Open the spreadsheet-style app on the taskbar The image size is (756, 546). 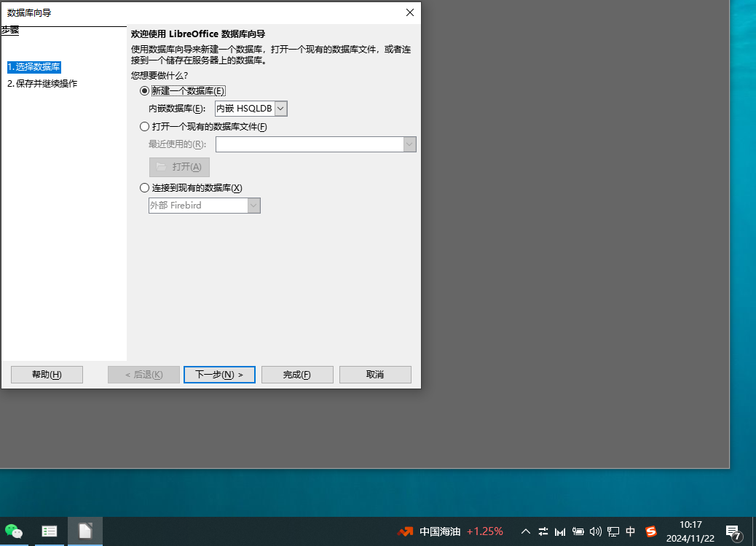(50, 531)
